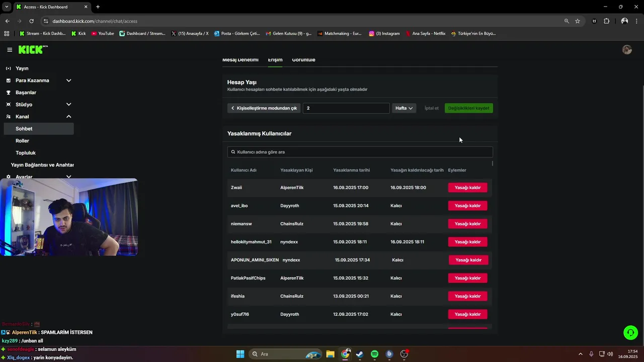Click the Kullanıcı Adı column header
644x362 pixels.
[x=244, y=170]
